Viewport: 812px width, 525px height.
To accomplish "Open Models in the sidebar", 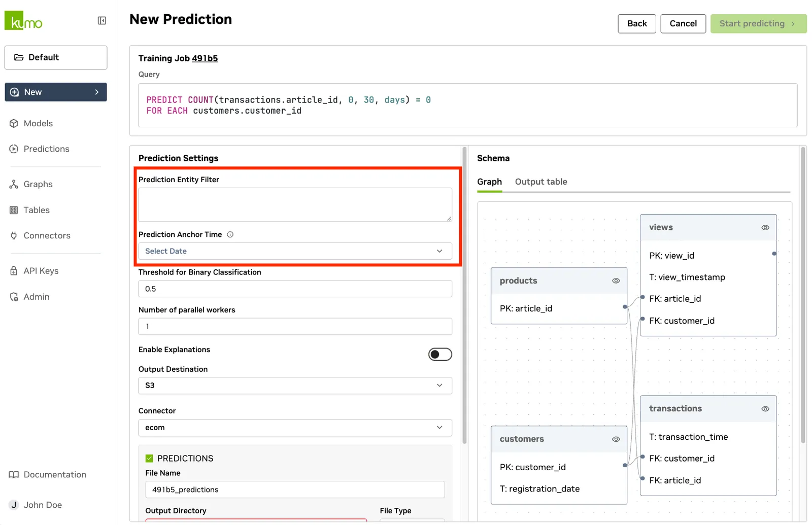I will click(x=38, y=123).
